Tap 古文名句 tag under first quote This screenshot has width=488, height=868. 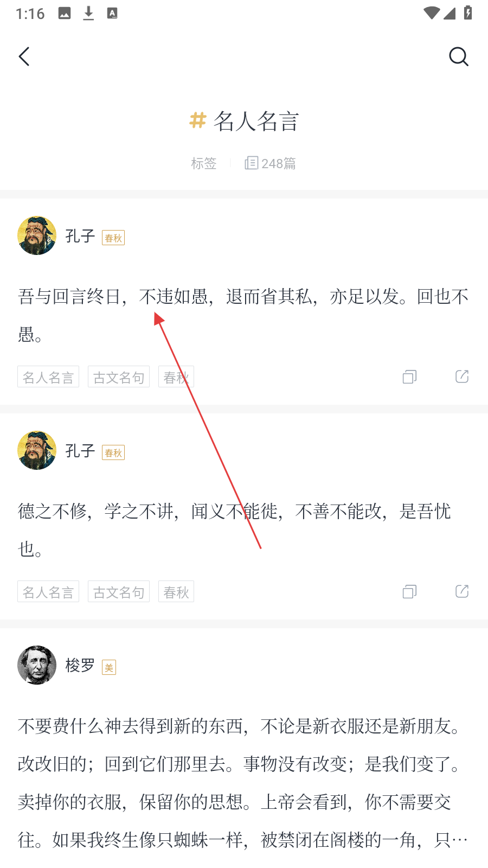click(x=119, y=377)
